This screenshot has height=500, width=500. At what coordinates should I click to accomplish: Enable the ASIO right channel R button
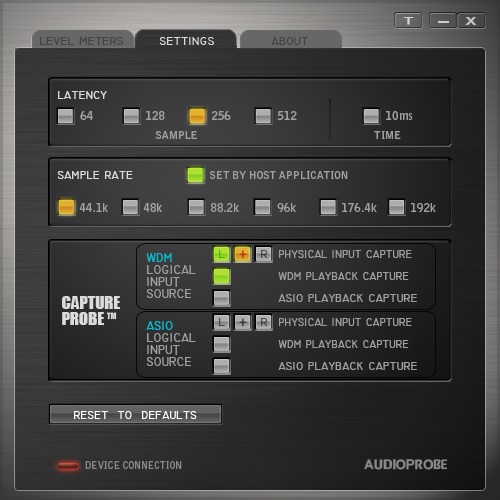[x=264, y=323]
